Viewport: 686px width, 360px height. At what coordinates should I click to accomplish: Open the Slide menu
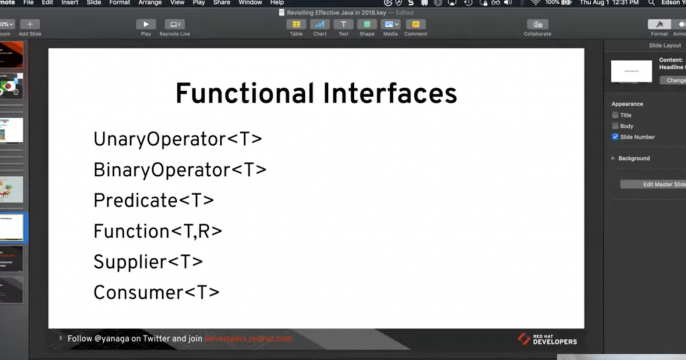click(94, 3)
